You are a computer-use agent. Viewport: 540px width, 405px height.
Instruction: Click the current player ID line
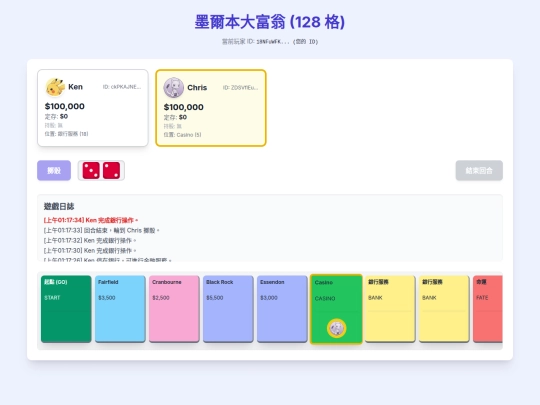[270, 42]
